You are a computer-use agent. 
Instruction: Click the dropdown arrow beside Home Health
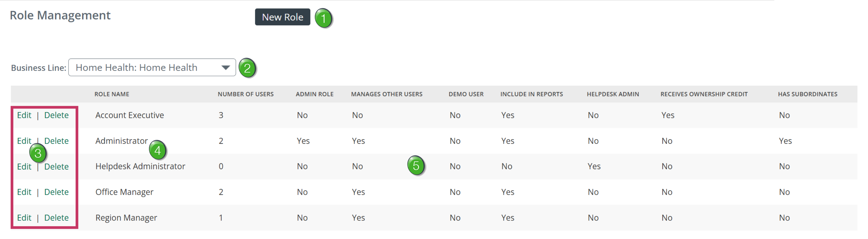pyautogui.click(x=225, y=67)
